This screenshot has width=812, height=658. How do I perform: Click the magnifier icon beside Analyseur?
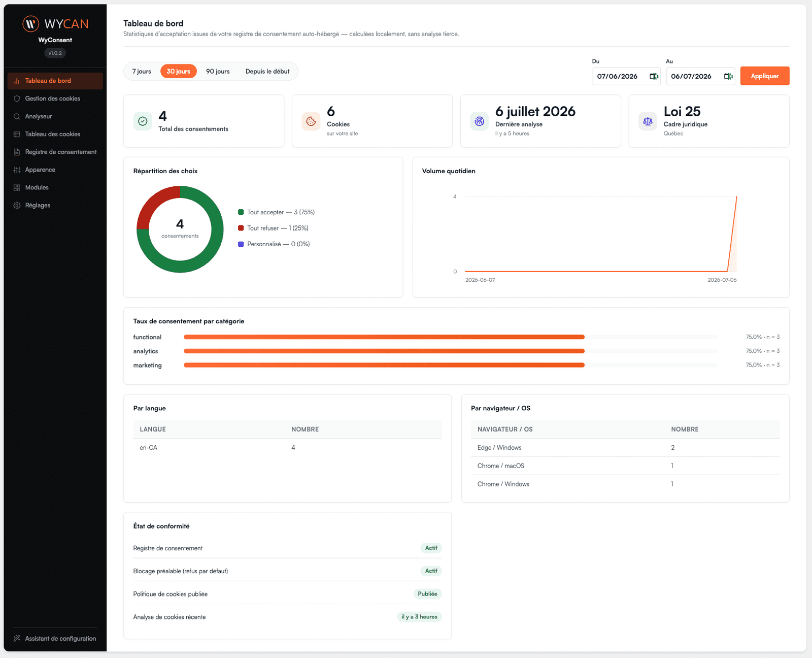[17, 116]
